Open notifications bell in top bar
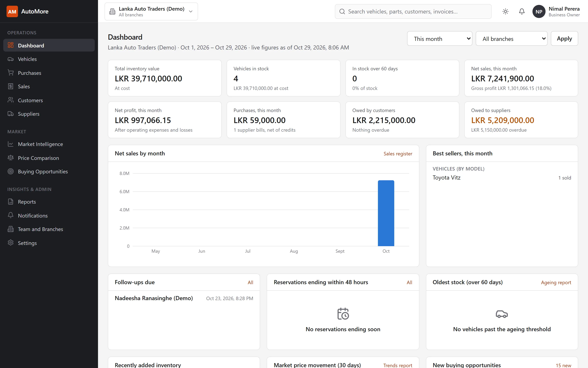Viewport: 588px width, 368px height. coord(522,11)
